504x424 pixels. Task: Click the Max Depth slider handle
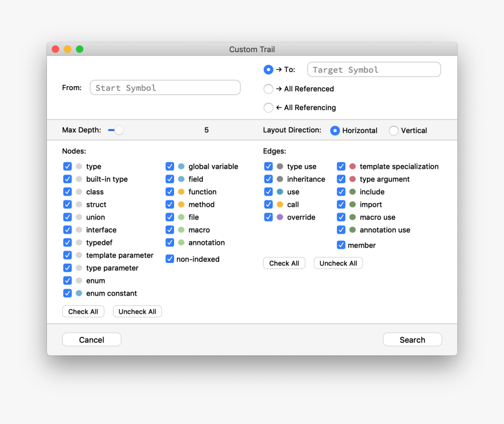coord(120,130)
